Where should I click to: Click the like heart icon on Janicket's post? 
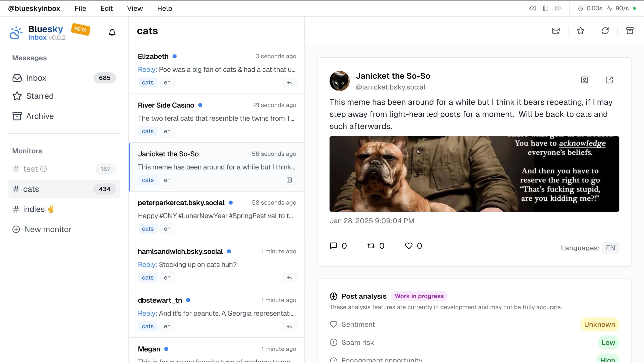coord(409,246)
